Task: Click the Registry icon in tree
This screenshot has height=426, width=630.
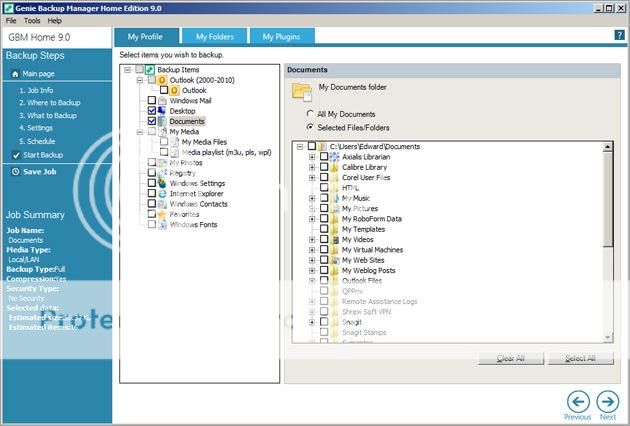Action: pos(162,173)
